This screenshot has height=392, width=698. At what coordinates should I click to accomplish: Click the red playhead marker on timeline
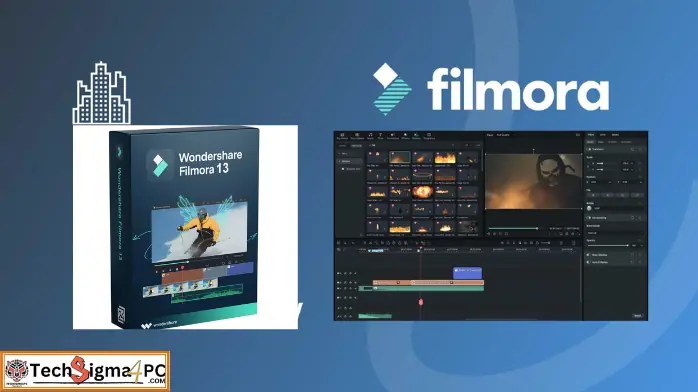pyautogui.click(x=421, y=303)
